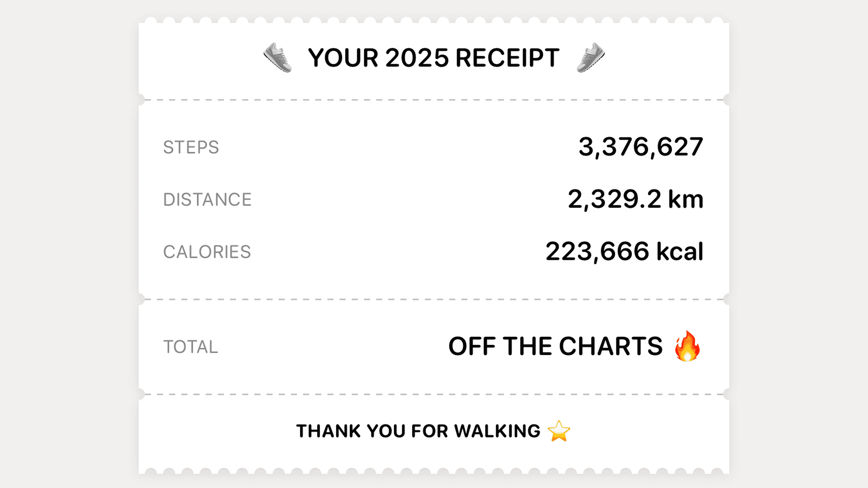The height and width of the screenshot is (488, 868).
Task: Click the right edge notch below the header
Action: pyautogui.click(x=727, y=100)
